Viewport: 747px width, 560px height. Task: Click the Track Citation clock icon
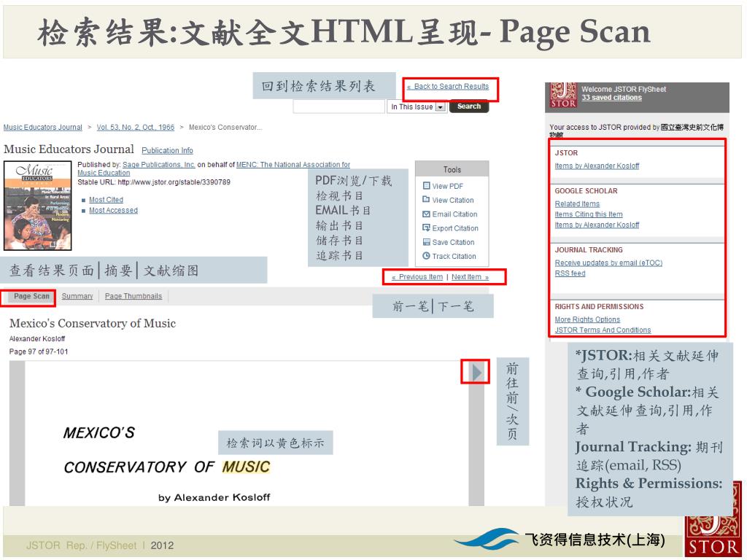pos(426,256)
